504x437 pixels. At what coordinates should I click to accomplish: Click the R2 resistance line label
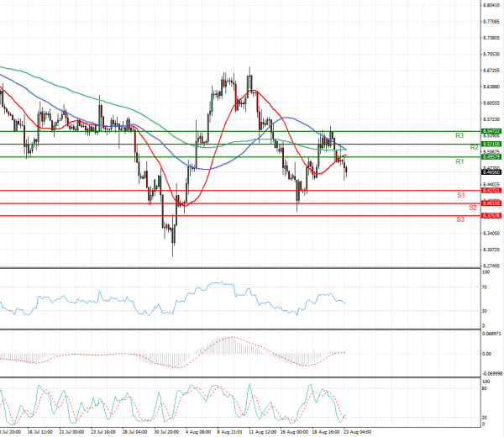pyautogui.click(x=474, y=148)
